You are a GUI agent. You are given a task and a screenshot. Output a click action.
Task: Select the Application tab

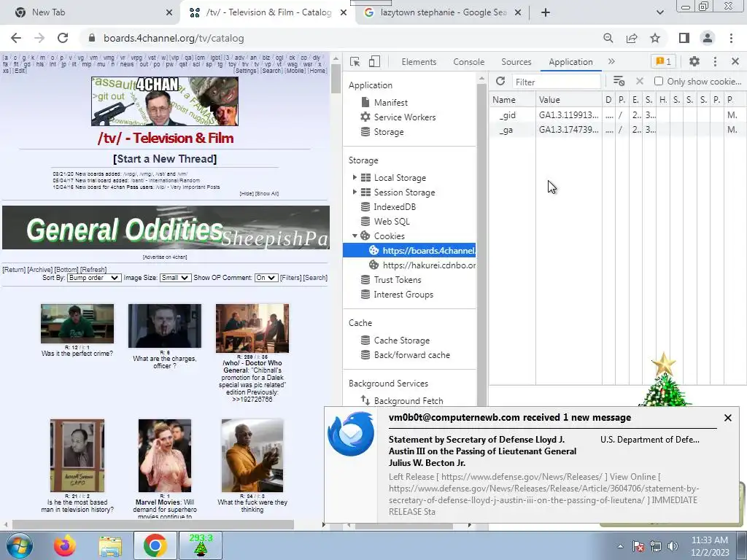click(x=570, y=62)
